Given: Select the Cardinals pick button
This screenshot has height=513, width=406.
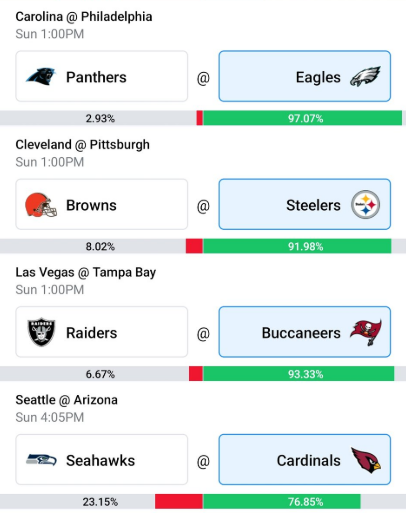Looking at the screenshot, I should coord(305,460).
